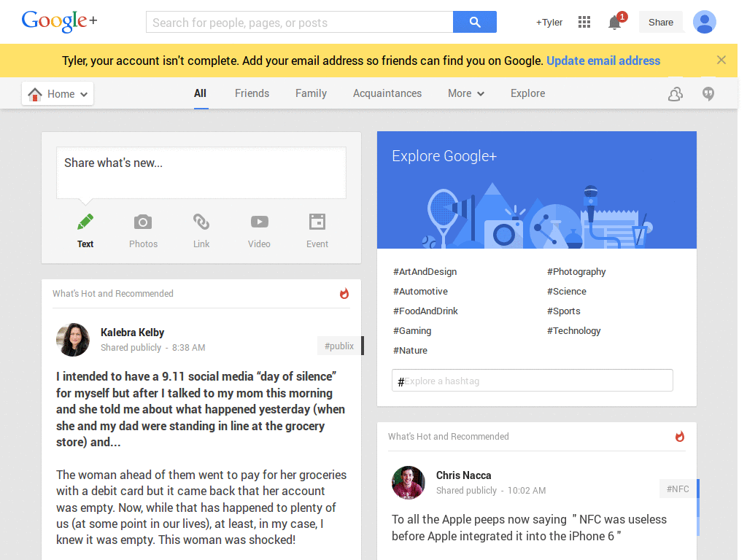Open the #Technology hashtag
The width and height of the screenshot is (747, 560).
[x=573, y=330]
